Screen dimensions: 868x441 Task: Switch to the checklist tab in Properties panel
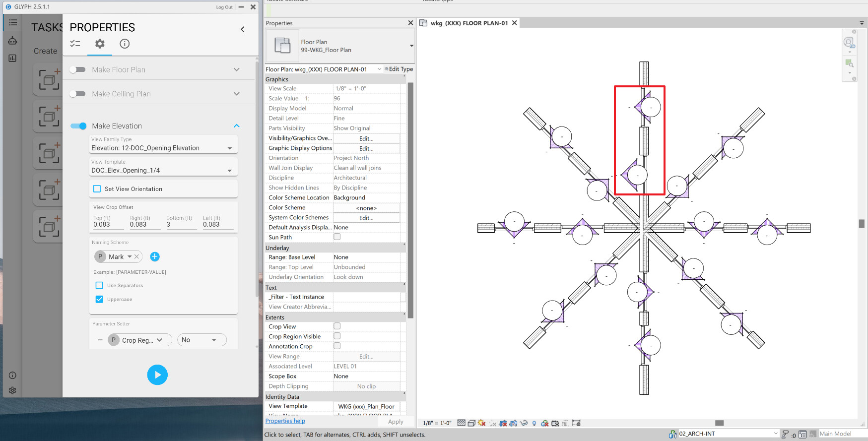coord(75,44)
